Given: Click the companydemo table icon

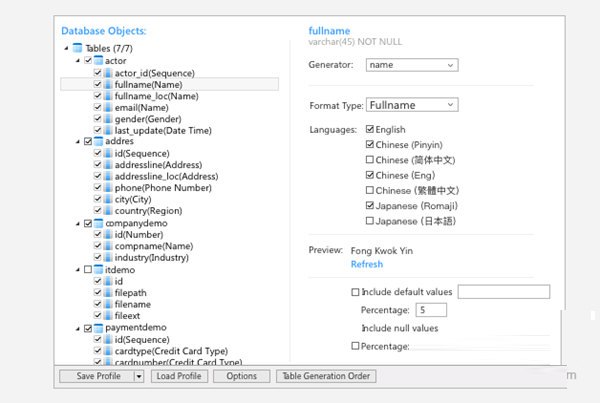Looking at the screenshot, I should pyautogui.click(x=98, y=223).
